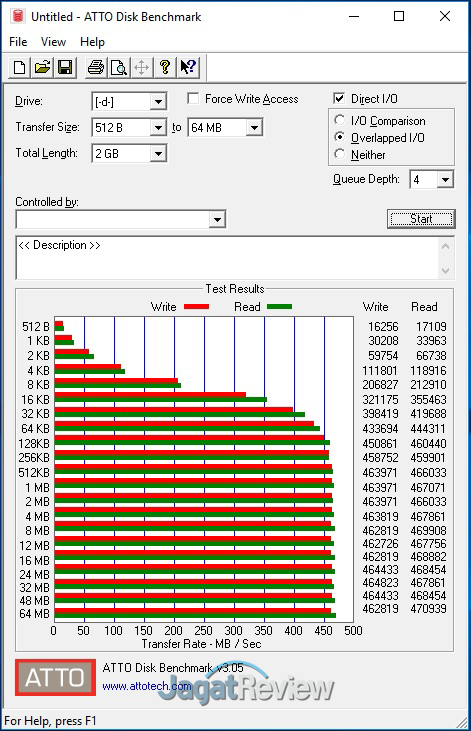The image size is (471, 731).
Task: Click the Test Results group heading
Action: click(235, 289)
